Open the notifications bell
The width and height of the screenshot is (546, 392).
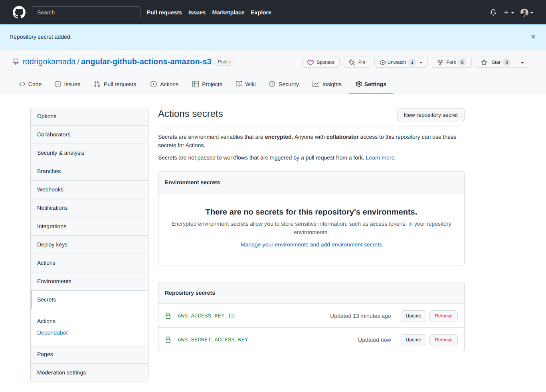pyautogui.click(x=493, y=12)
